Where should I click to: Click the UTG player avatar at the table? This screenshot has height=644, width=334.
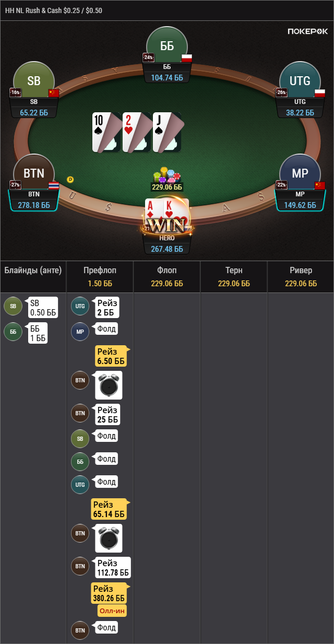(x=300, y=82)
